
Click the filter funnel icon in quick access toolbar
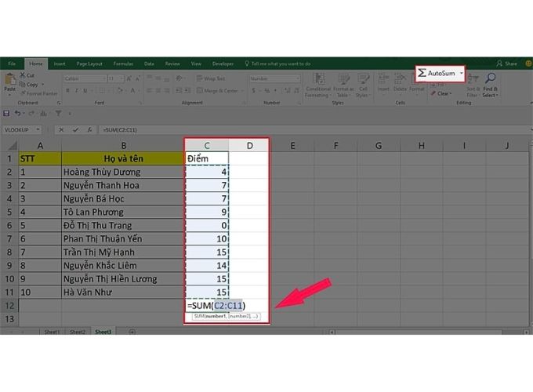pyautogui.click(x=59, y=114)
